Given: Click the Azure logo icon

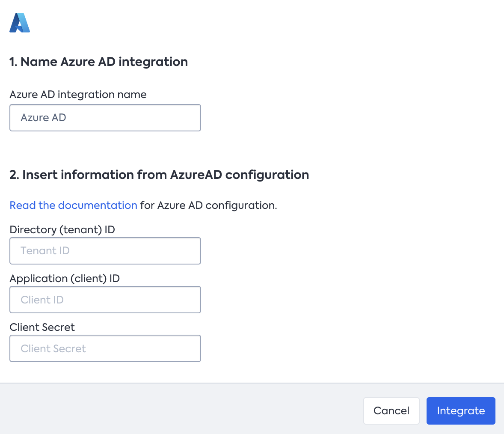Looking at the screenshot, I should [x=20, y=23].
